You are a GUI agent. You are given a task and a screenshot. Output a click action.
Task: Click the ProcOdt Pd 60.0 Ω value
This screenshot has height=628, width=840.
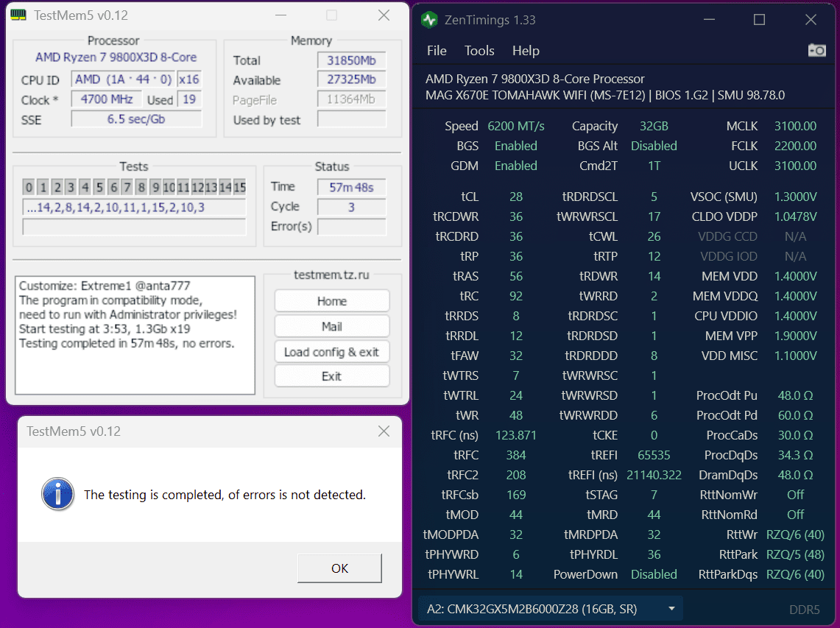point(795,415)
